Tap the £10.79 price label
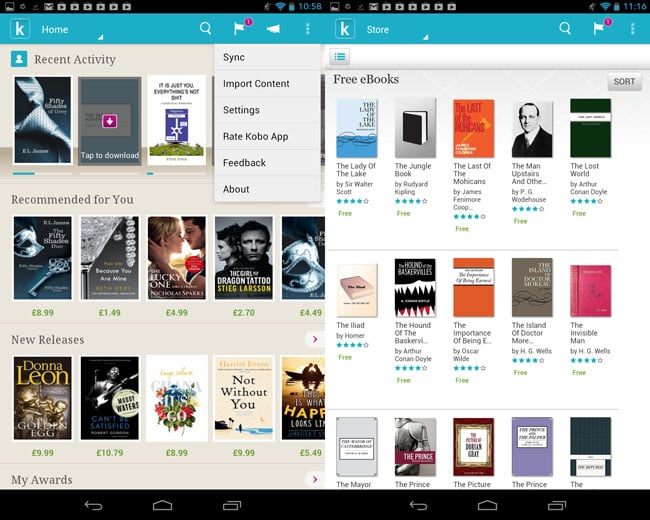 109,453
